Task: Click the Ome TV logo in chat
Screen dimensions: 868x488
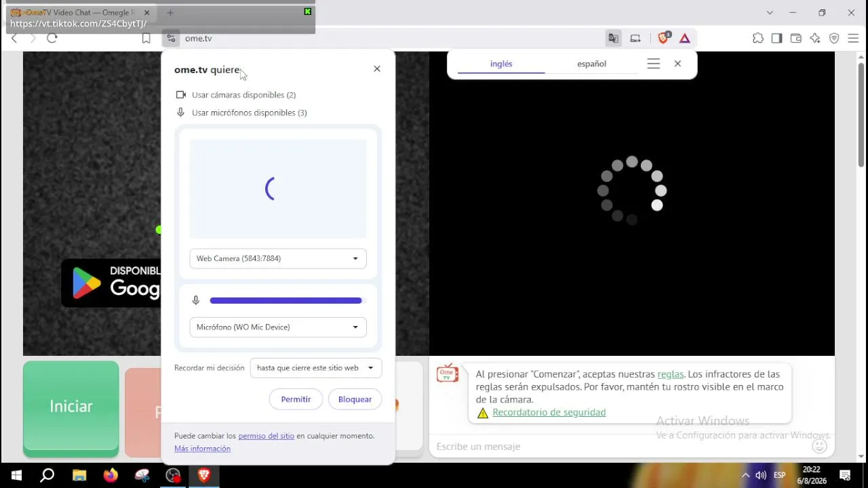Action: [x=448, y=373]
